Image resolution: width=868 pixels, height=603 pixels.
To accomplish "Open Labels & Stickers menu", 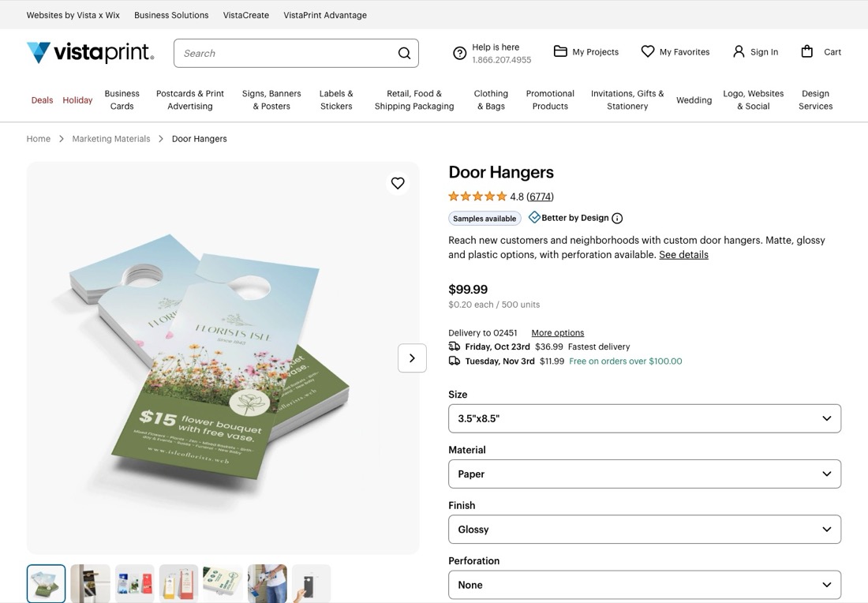I will tap(336, 99).
